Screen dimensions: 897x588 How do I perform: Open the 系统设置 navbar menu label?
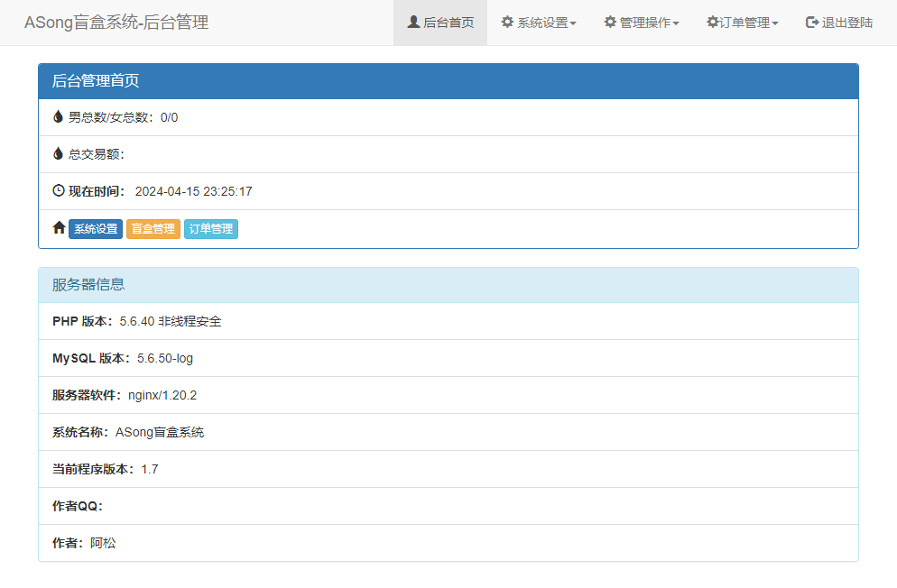pyautogui.click(x=542, y=23)
